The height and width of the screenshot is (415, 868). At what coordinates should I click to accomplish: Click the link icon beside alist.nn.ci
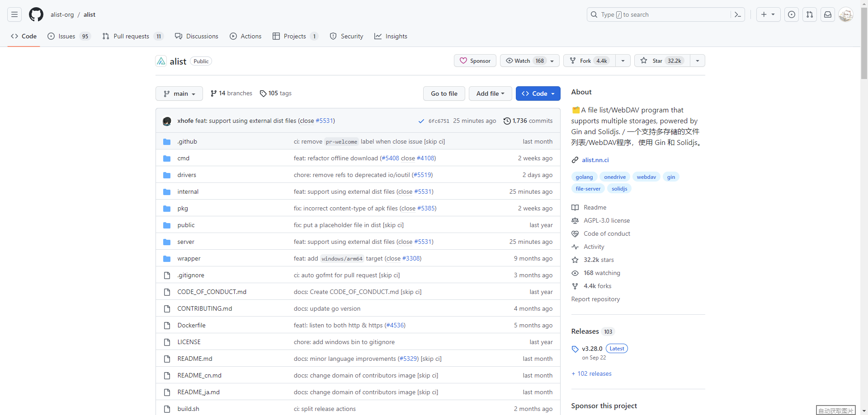click(575, 160)
